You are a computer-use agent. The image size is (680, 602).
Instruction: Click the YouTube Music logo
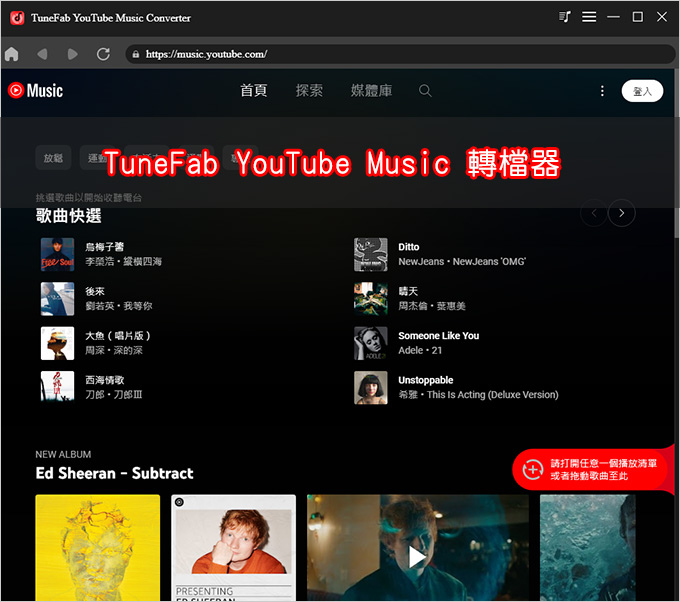tap(36, 91)
